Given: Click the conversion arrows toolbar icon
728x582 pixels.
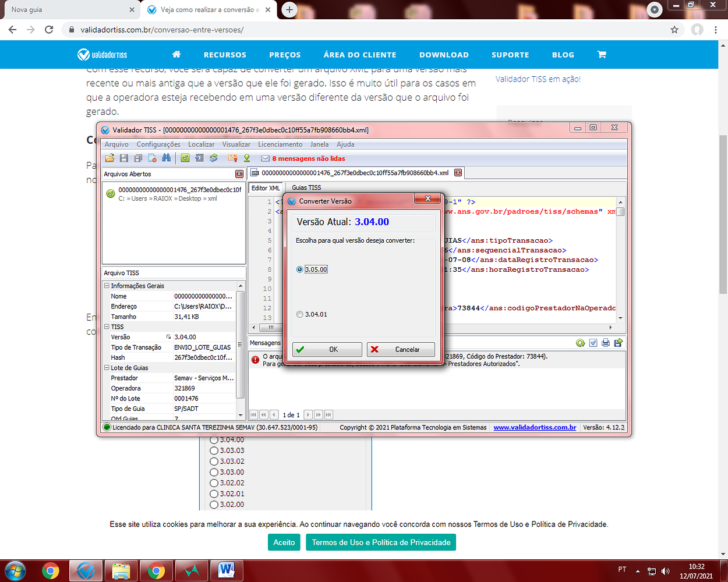Looking at the screenshot, I should click(x=213, y=158).
